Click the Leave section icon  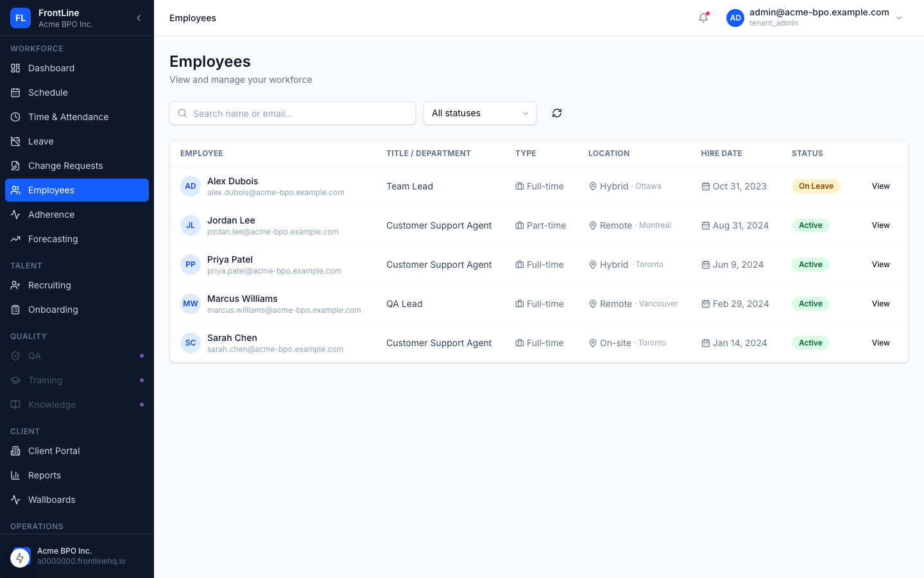tap(15, 141)
